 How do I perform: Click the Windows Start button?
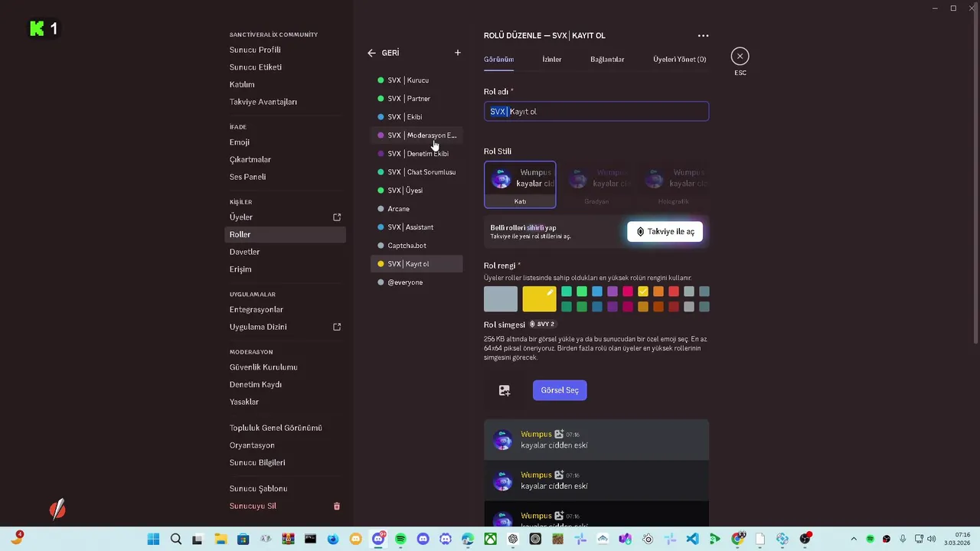(x=153, y=540)
